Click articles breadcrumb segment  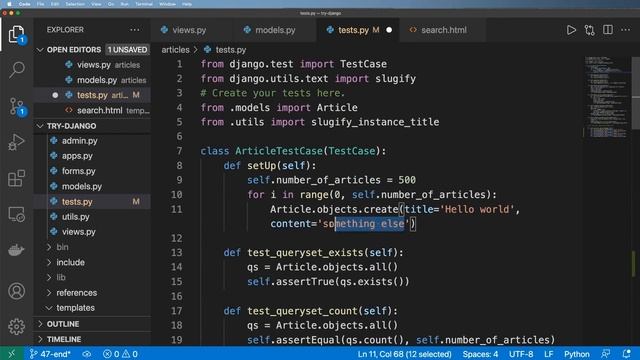click(175, 50)
